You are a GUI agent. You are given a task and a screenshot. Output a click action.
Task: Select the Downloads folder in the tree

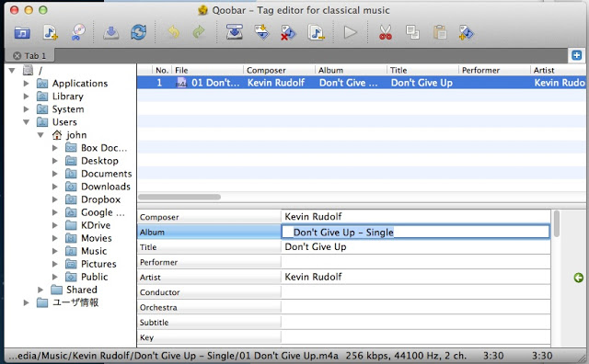tap(106, 187)
